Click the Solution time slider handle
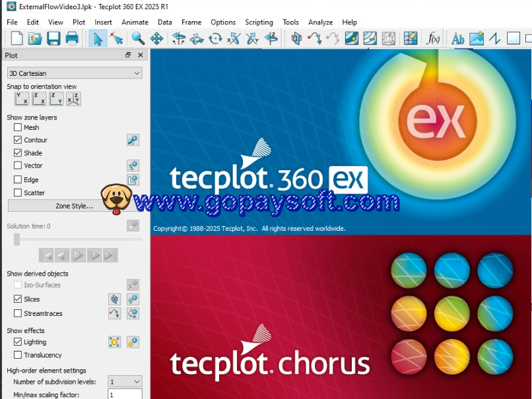The width and height of the screenshot is (532, 399). coord(17,239)
